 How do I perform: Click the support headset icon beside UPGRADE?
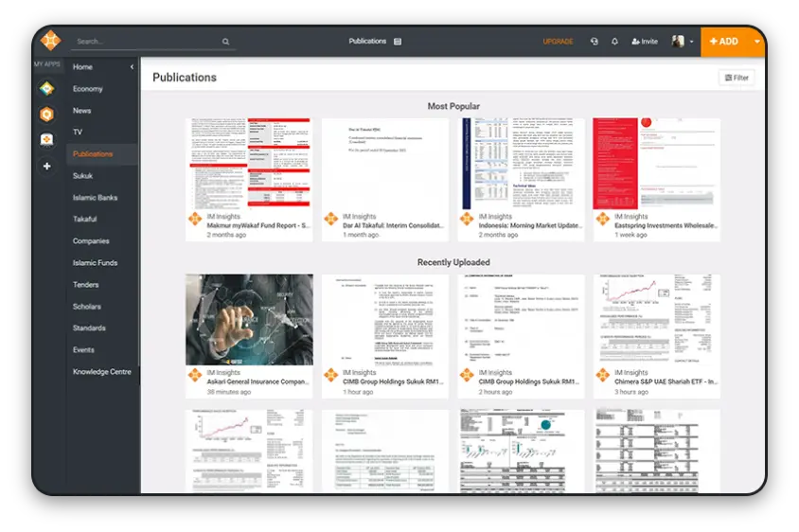(x=594, y=42)
